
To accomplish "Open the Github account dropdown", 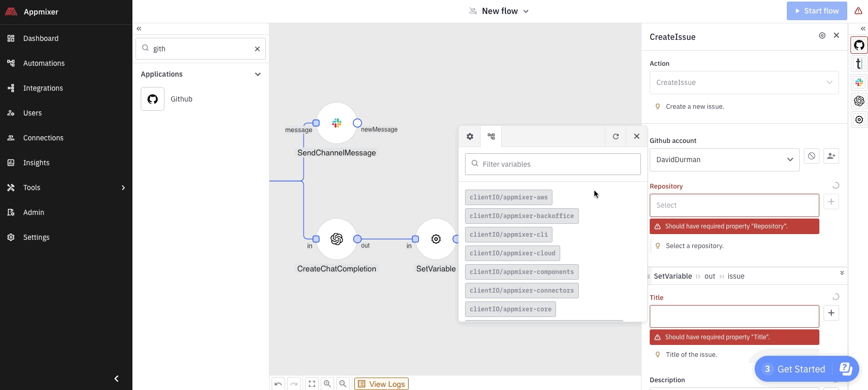I will 724,160.
